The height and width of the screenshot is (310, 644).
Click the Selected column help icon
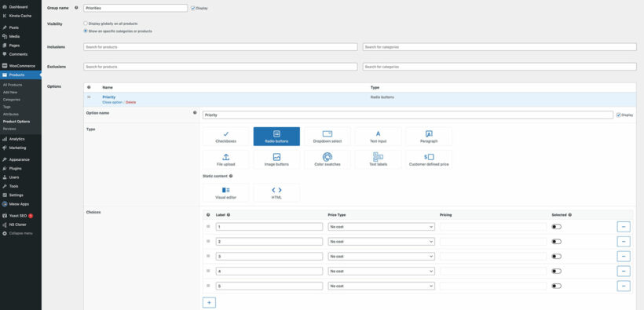coord(569,215)
